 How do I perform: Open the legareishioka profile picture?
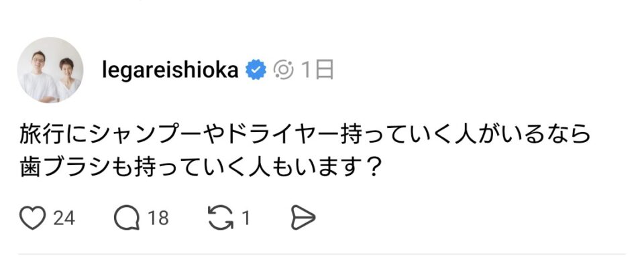[x=50, y=70]
